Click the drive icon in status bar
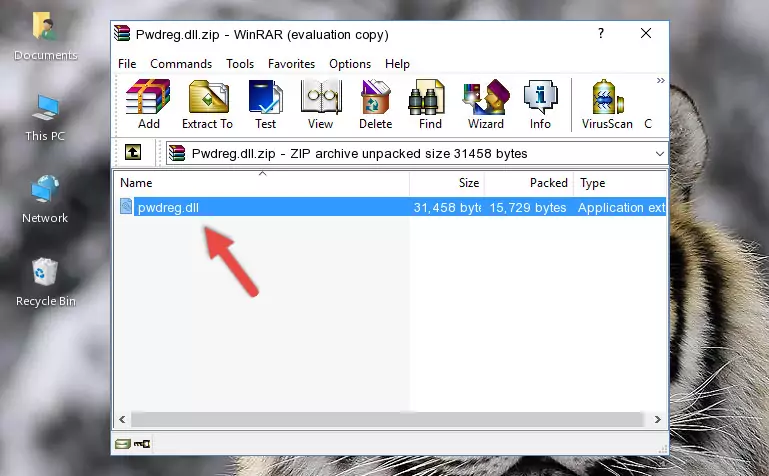 (x=123, y=444)
